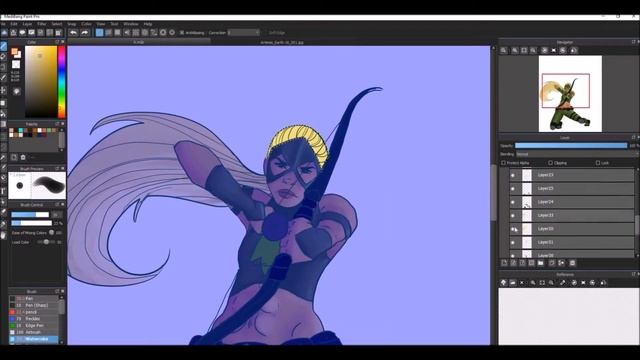Hide Layer25 using its visibility dot
Image resolution: width=640 pixels, height=360 pixels.
(x=513, y=189)
